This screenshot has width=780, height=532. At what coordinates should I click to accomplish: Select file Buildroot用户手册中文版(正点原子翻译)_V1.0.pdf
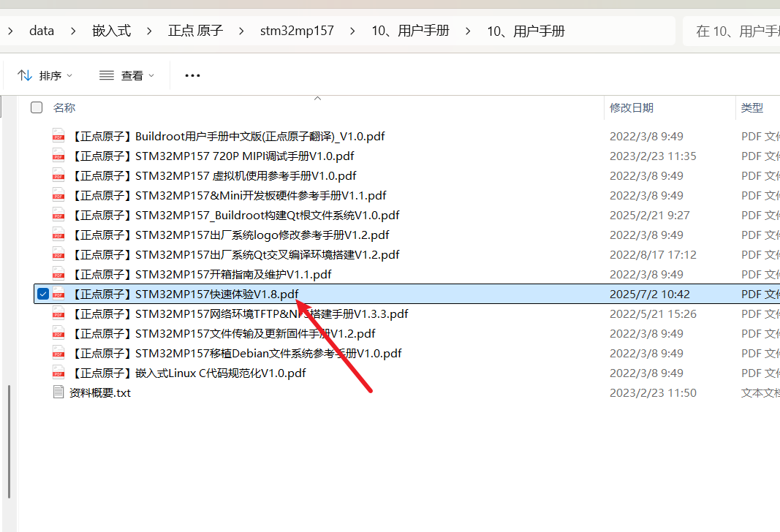(x=227, y=136)
